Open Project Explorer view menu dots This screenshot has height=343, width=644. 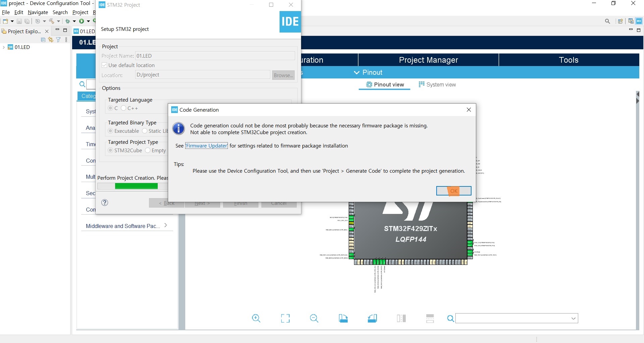pos(66,40)
